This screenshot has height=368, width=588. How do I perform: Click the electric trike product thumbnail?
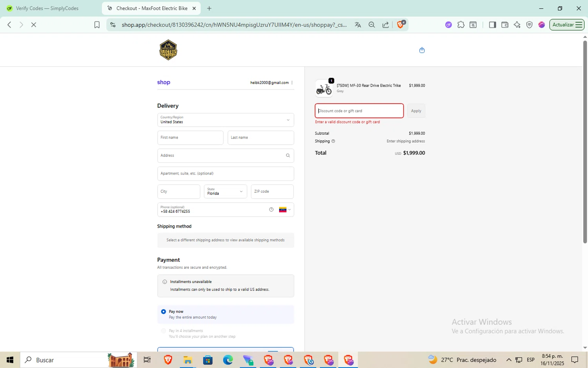coord(324,88)
